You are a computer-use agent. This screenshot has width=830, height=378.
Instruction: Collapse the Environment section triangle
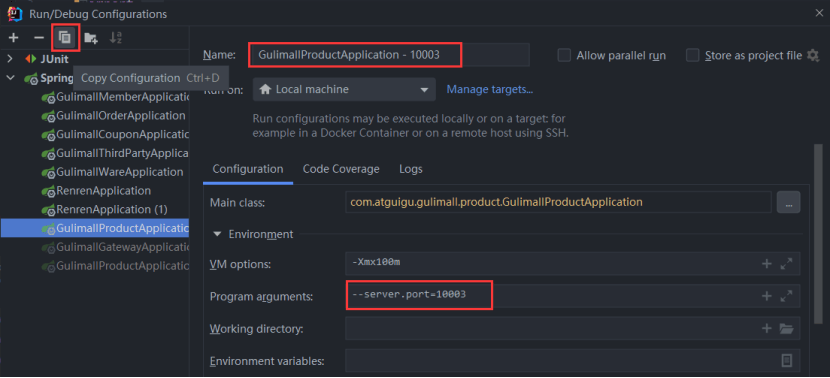click(217, 234)
